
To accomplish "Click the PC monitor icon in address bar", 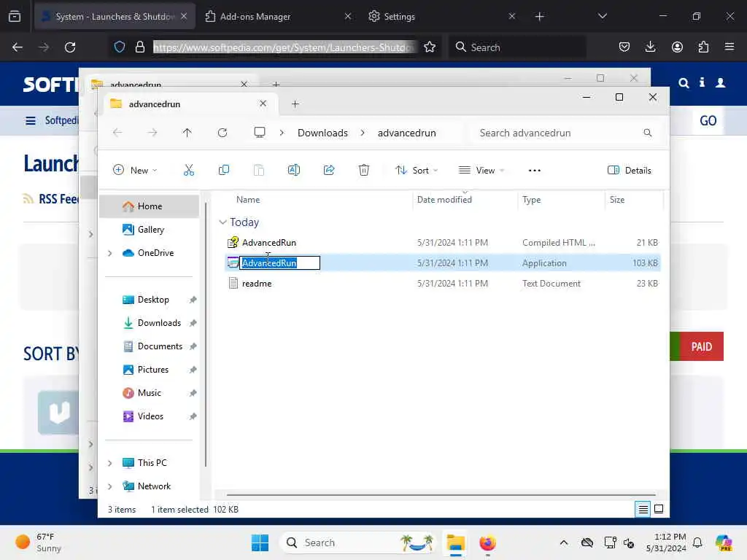I will pos(260,133).
